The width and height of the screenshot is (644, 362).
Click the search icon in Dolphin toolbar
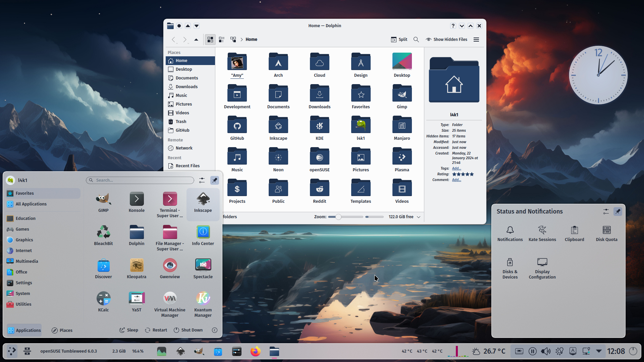(416, 40)
